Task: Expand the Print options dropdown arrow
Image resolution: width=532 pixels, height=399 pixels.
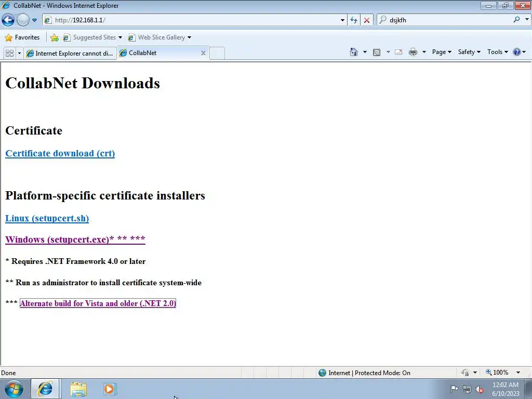Action: [424, 52]
